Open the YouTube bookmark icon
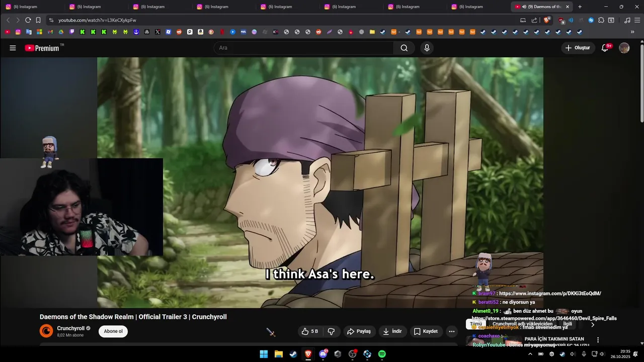Image resolution: width=644 pixels, height=362 pixels. click(7, 32)
